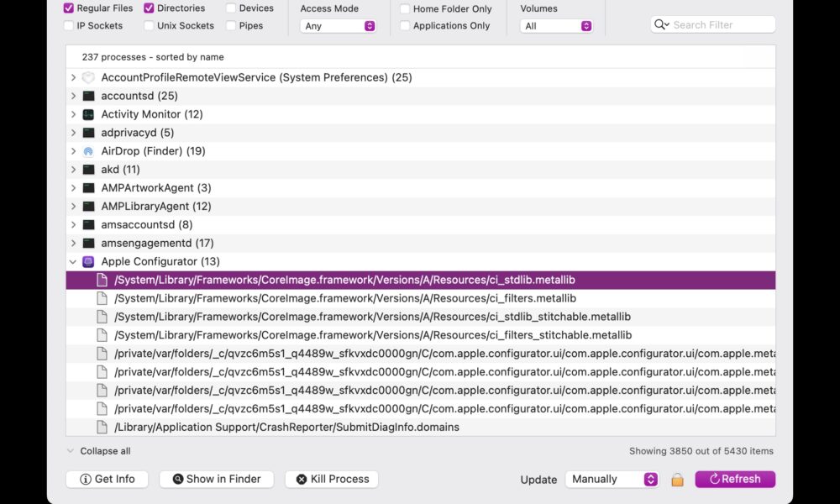Open the Access Mode dropdown
This screenshot has height=504, width=840.
(338, 26)
